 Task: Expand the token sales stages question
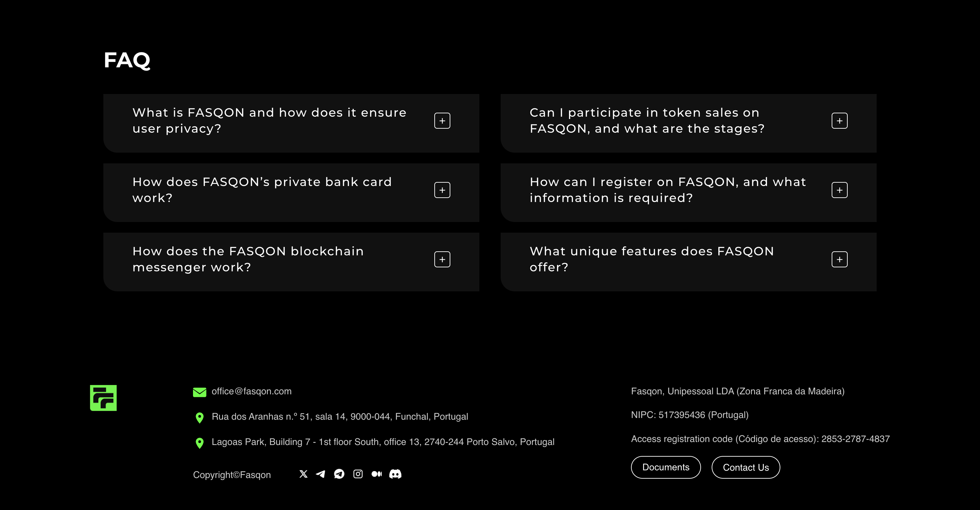[x=839, y=121]
